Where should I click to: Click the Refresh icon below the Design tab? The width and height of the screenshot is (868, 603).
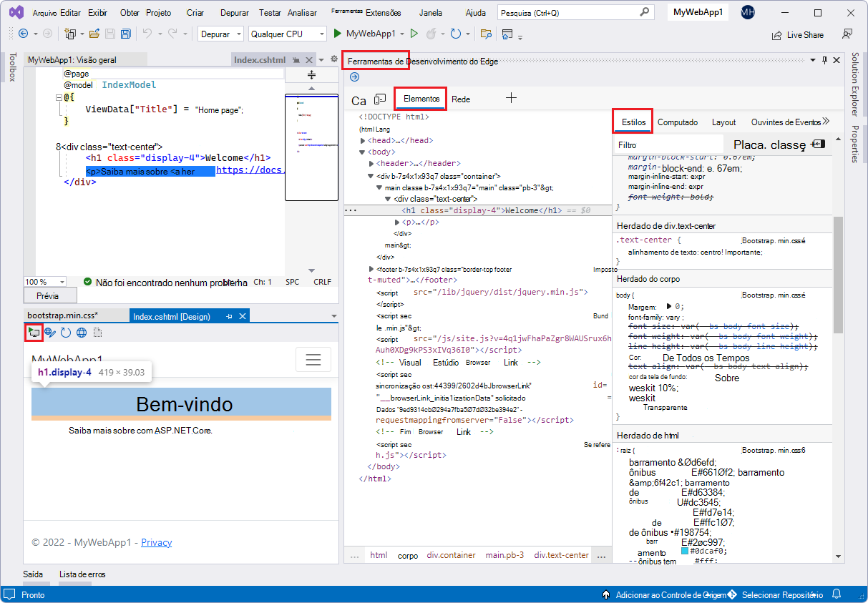pos(65,332)
